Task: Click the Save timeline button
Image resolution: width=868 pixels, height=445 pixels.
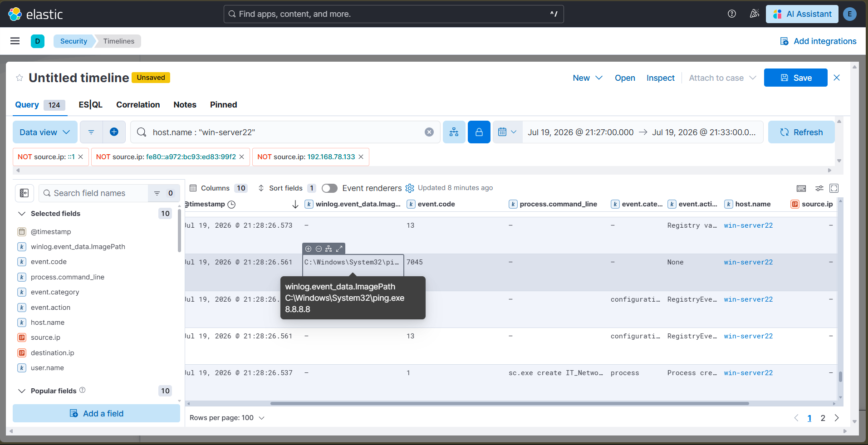Action: pos(795,78)
